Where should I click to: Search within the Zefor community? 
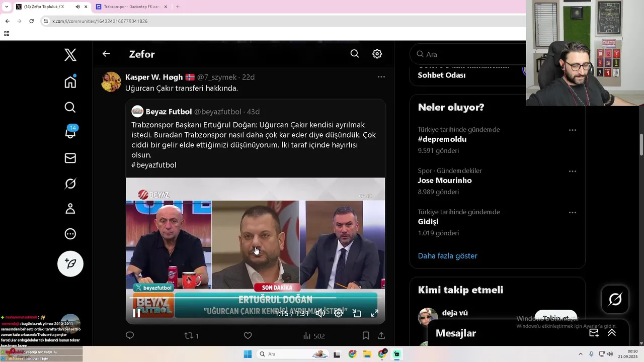pos(355,54)
